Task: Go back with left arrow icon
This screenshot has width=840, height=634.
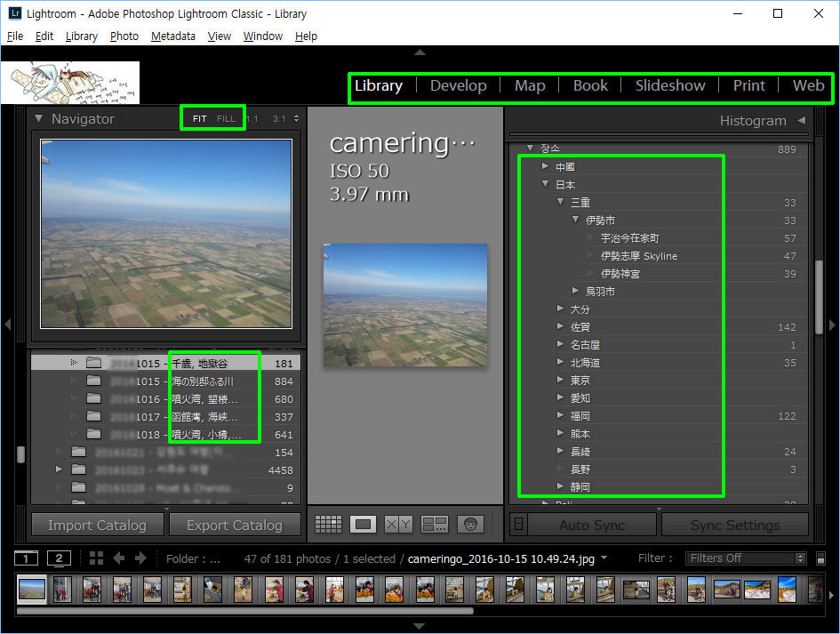Action: (x=118, y=558)
